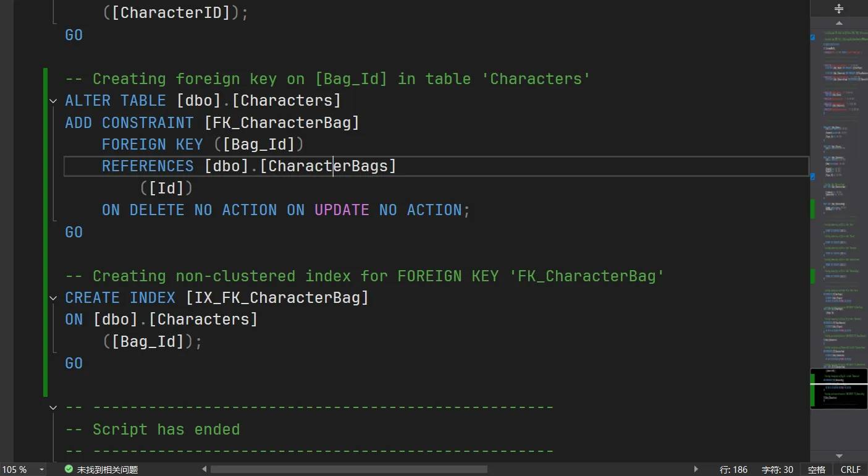Image resolution: width=868 pixels, height=476 pixels.
Task: Click the 未找到相关问题 status text
Action: tap(107, 470)
